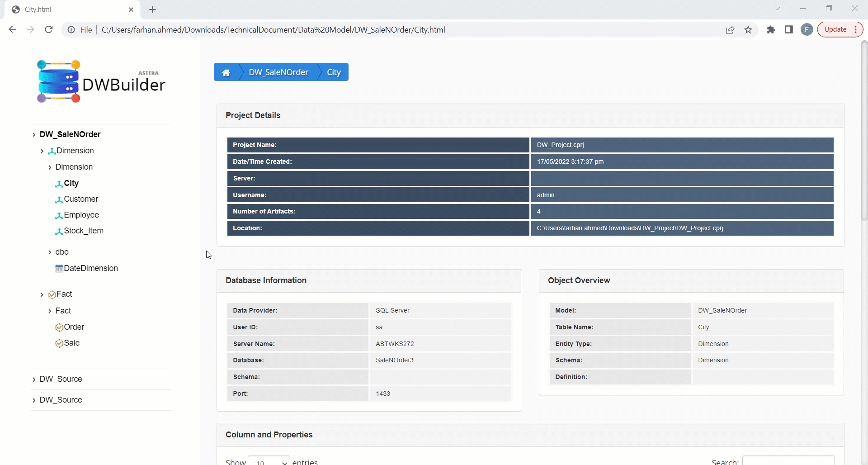Open the Customer dimension page

(x=80, y=199)
